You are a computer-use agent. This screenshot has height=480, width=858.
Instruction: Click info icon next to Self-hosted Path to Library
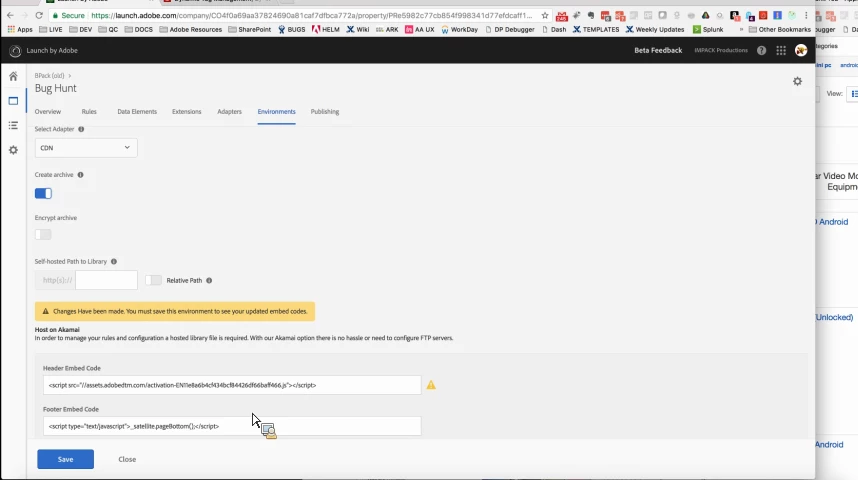click(x=114, y=262)
